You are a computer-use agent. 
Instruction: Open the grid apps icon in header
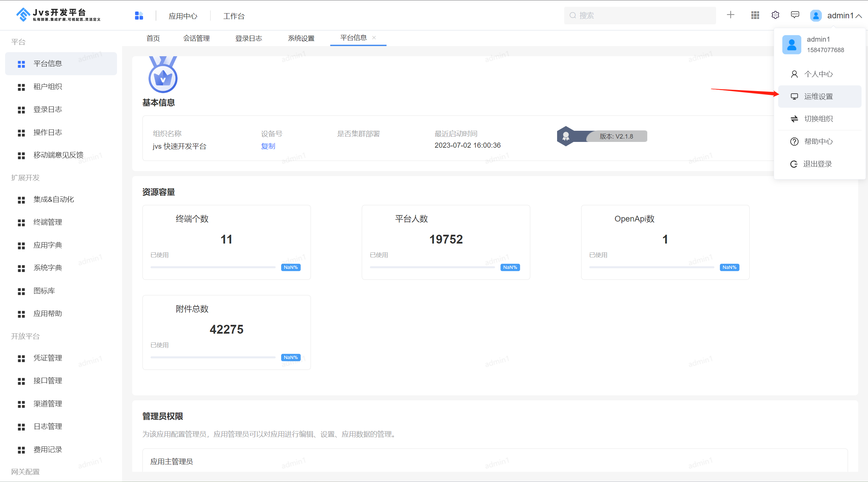[755, 15]
